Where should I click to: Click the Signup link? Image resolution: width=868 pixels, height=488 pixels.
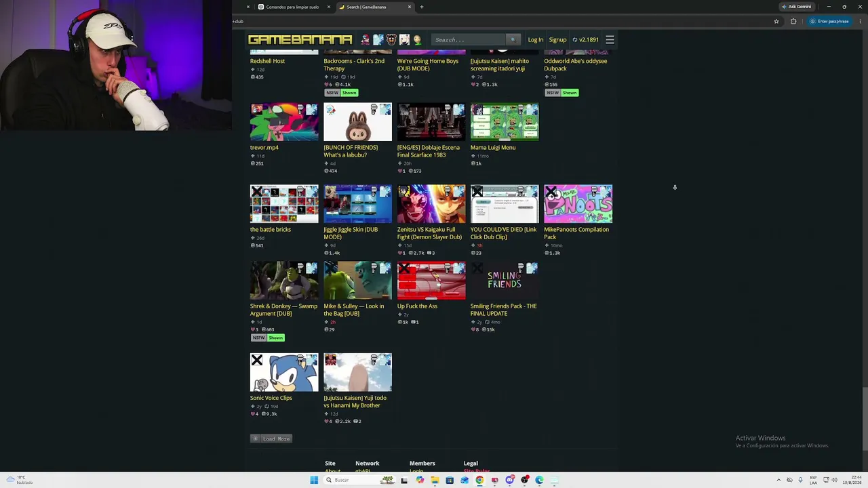[x=557, y=39]
